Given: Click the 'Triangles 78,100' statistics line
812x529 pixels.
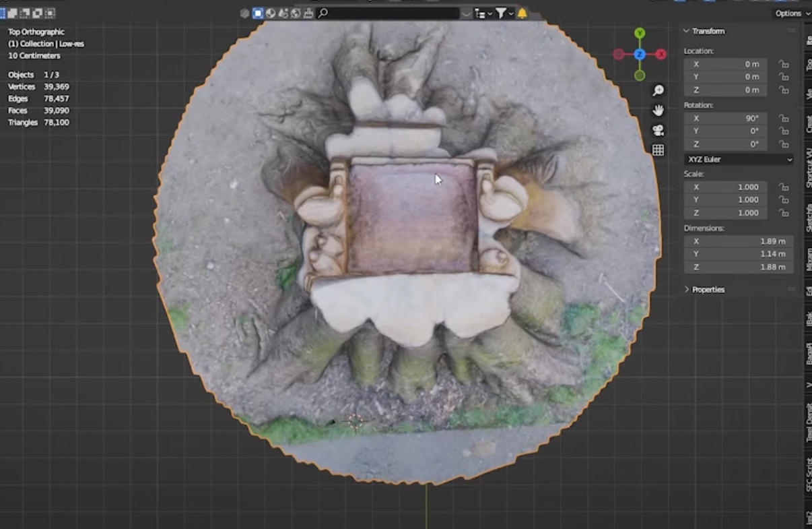Looking at the screenshot, I should tap(38, 123).
